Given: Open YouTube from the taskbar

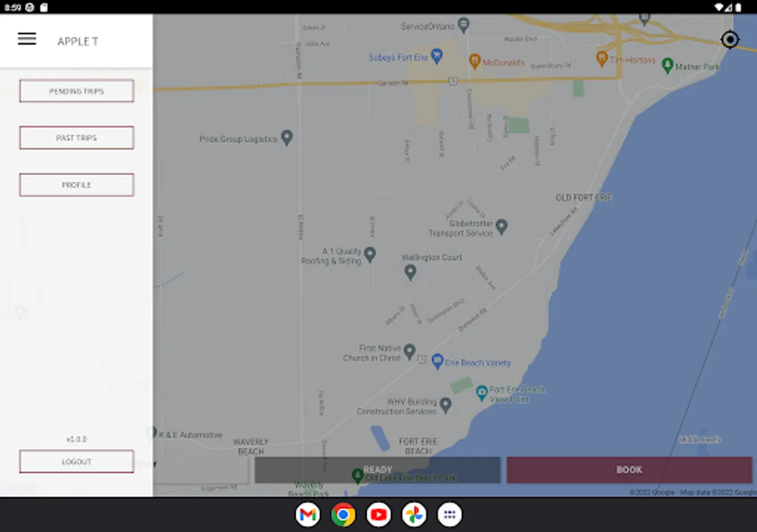Looking at the screenshot, I should point(378,515).
